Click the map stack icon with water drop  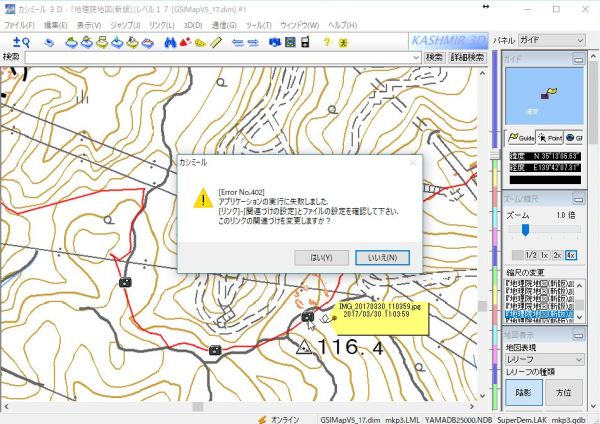(x=117, y=42)
